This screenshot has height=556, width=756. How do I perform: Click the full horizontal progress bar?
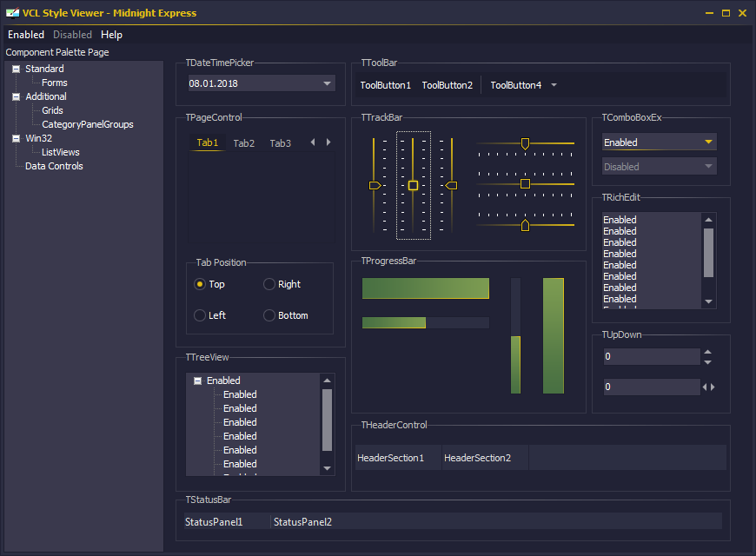[x=426, y=288]
